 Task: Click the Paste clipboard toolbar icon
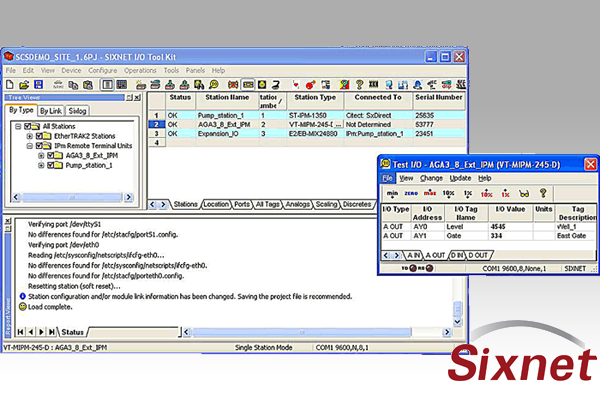88,85
